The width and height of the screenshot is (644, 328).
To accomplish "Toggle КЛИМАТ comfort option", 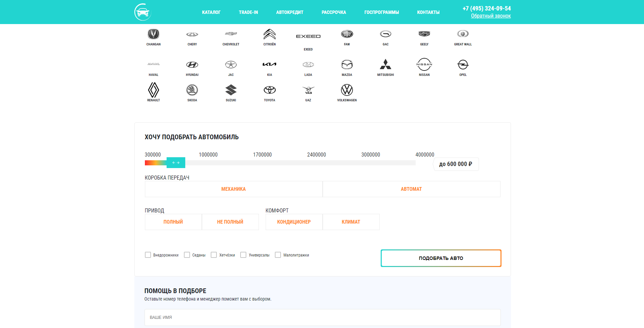I will [x=351, y=222].
